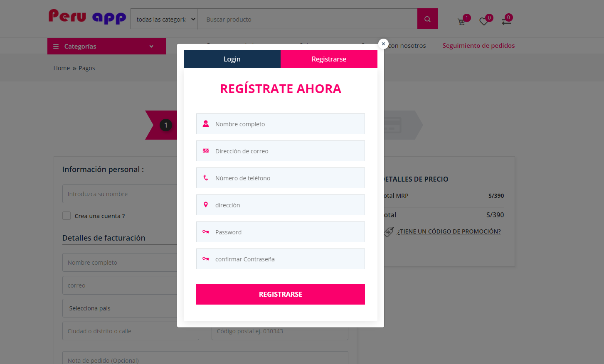Expand the Categorías chevron menu
Image resolution: width=604 pixels, height=364 pixels.
point(151,47)
